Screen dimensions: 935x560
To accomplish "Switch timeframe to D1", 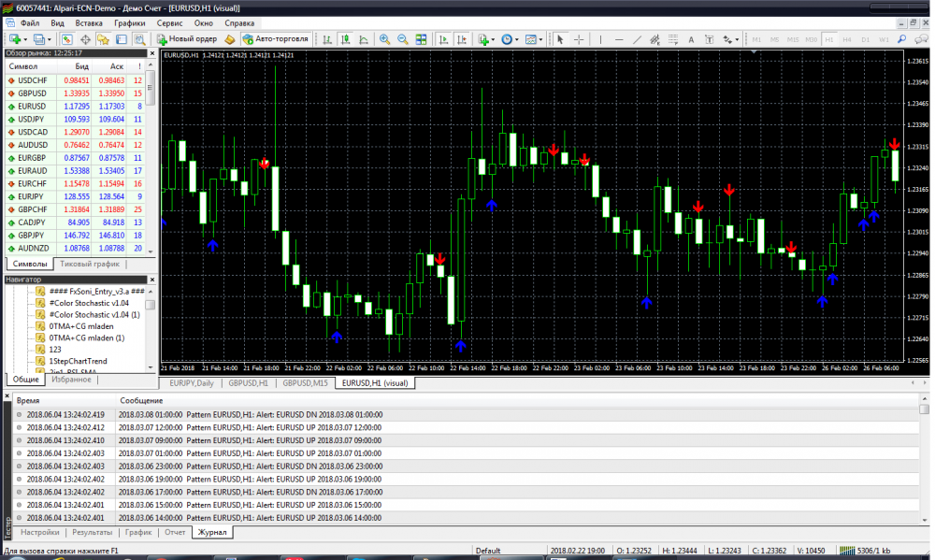I will (865, 39).
